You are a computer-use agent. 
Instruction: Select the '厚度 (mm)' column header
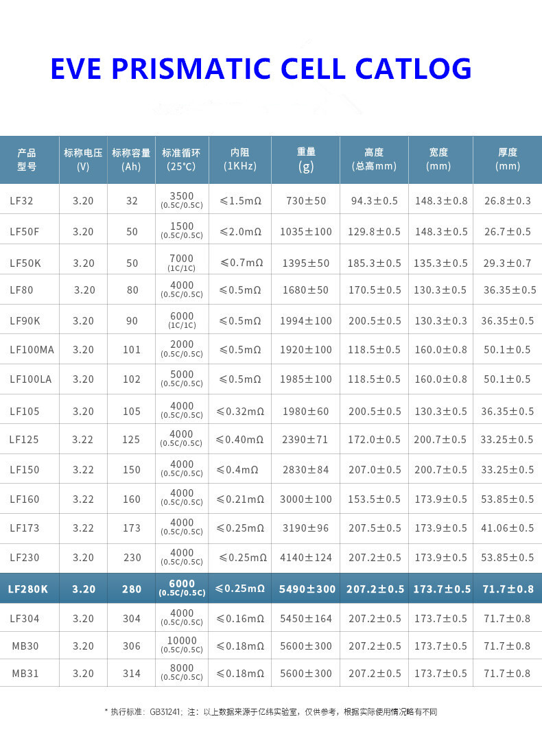pos(508,159)
